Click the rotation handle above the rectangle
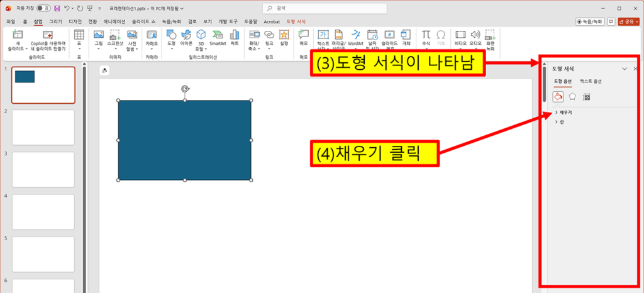Viewport: 644px width, 293px height. [x=186, y=89]
